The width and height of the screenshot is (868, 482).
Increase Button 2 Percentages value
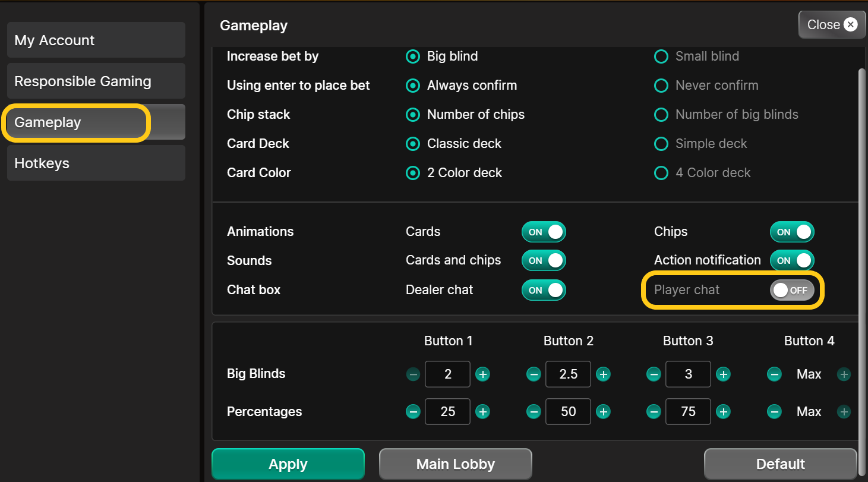[603, 411]
